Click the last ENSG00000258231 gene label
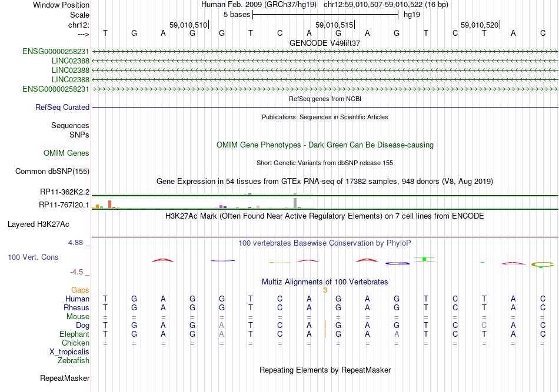This screenshot has height=392, width=559. click(x=56, y=89)
